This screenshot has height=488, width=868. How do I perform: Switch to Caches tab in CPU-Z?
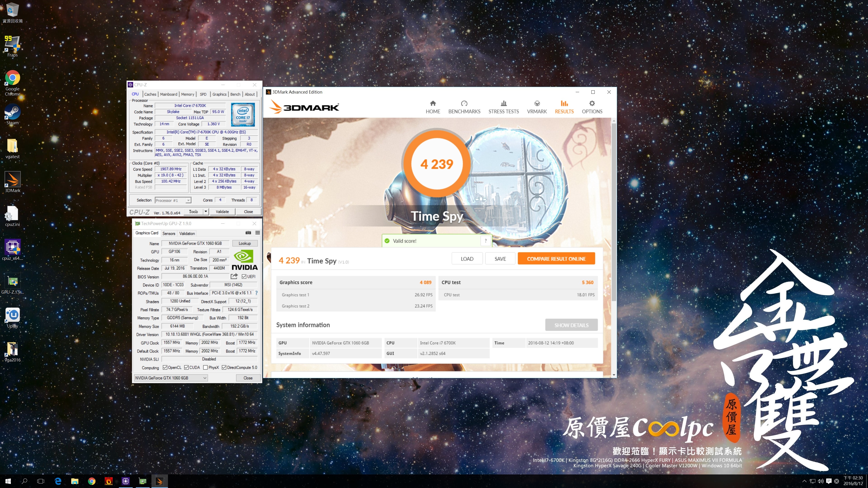(x=150, y=94)
